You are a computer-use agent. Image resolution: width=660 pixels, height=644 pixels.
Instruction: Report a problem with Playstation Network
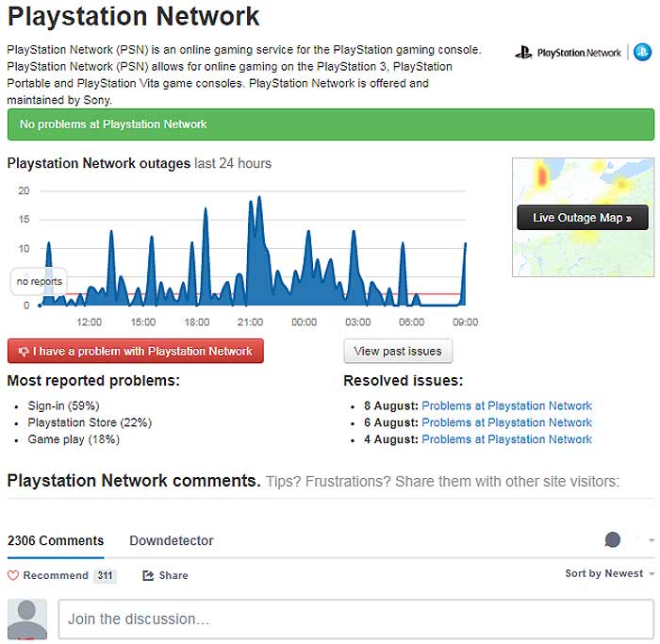136,351
